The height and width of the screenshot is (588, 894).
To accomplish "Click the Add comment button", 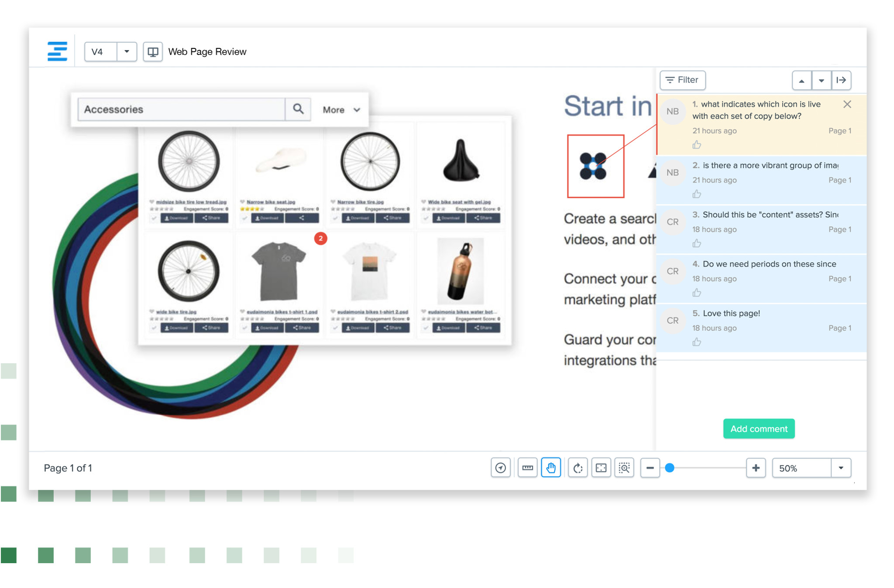I will click(x=759, y=429).
